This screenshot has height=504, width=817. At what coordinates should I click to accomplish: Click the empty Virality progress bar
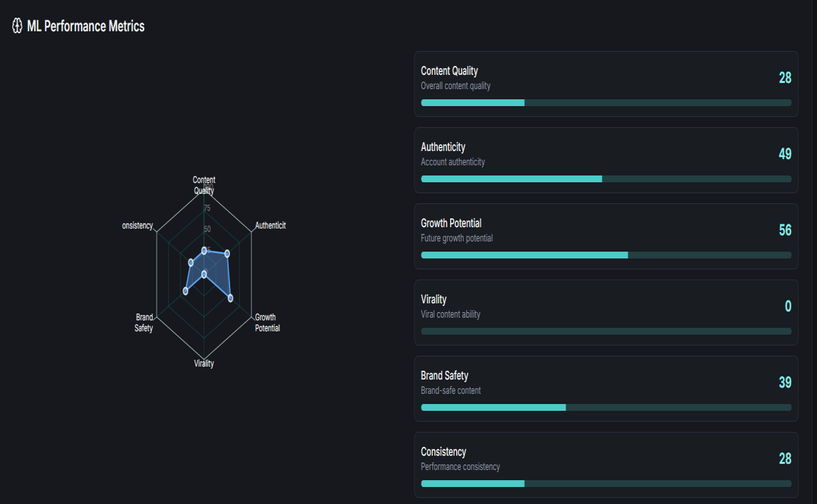pos(606,331)
